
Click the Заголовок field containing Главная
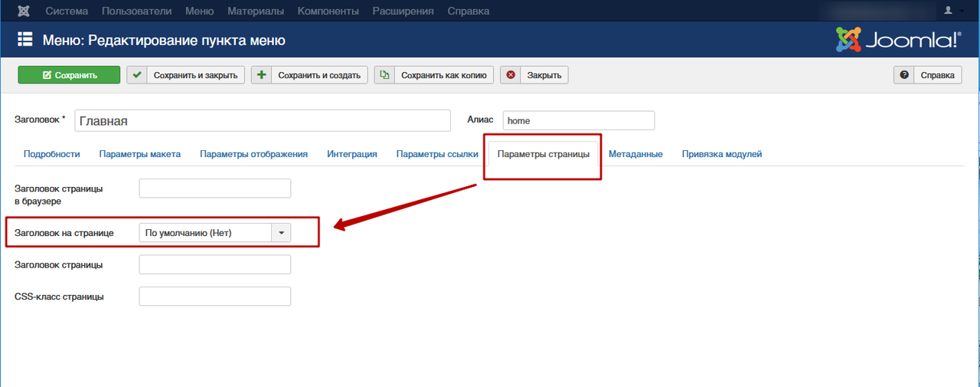pos(263,120)
